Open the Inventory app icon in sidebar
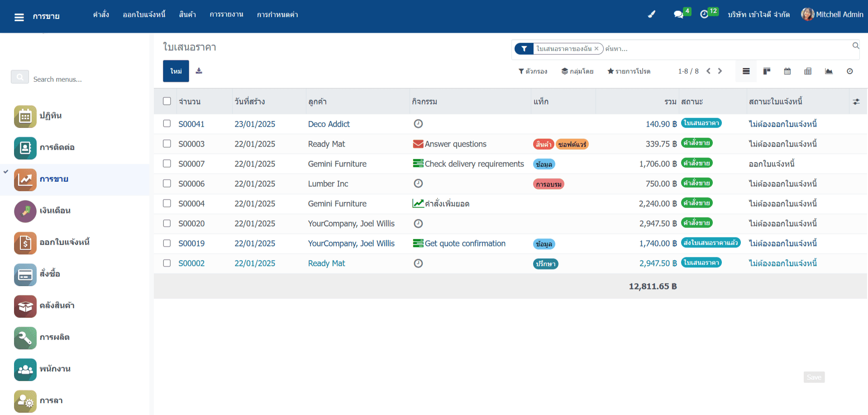Viewport: 868px width, 415px height. (x=25, y=306)
